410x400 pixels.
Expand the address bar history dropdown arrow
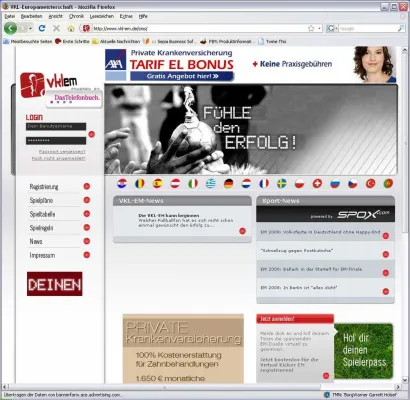click(x=319, y=29)
